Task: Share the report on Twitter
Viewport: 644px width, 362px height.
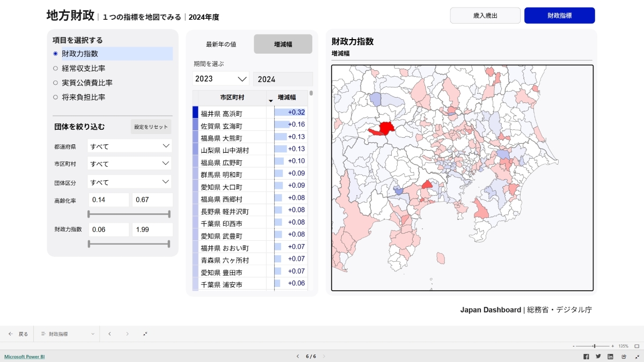Action: coord(598,357)
